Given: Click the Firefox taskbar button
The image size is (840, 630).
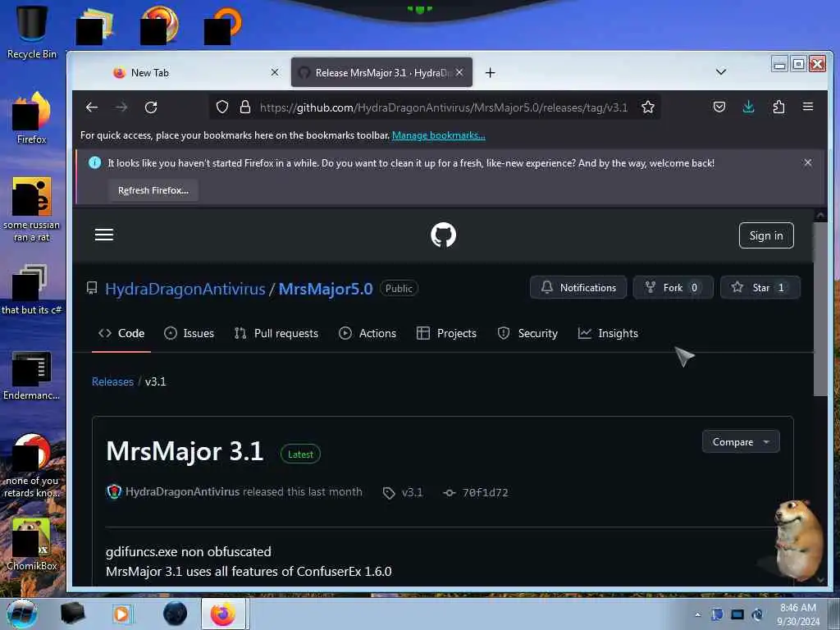Looking at the screenshot, I should click(x=223, y=614).
